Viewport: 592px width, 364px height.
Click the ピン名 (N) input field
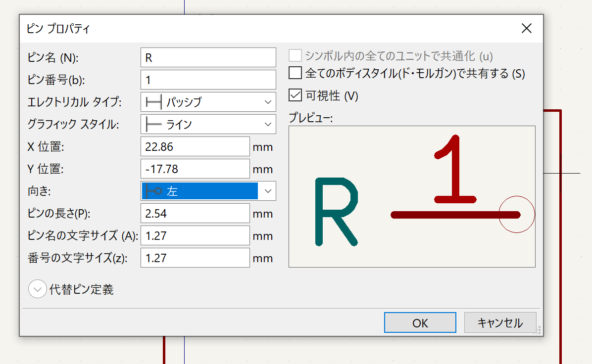[208, 57]
